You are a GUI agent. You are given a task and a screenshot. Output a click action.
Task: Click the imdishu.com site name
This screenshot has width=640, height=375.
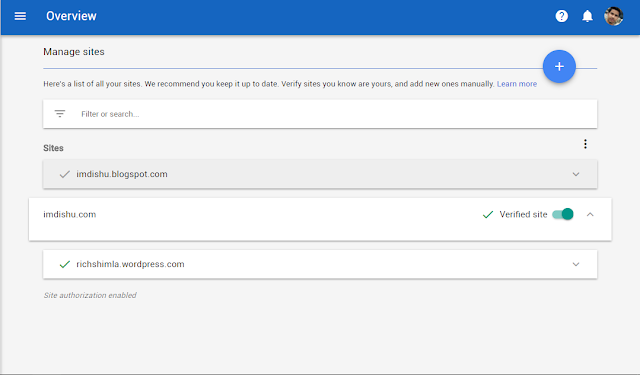(69, 214)
